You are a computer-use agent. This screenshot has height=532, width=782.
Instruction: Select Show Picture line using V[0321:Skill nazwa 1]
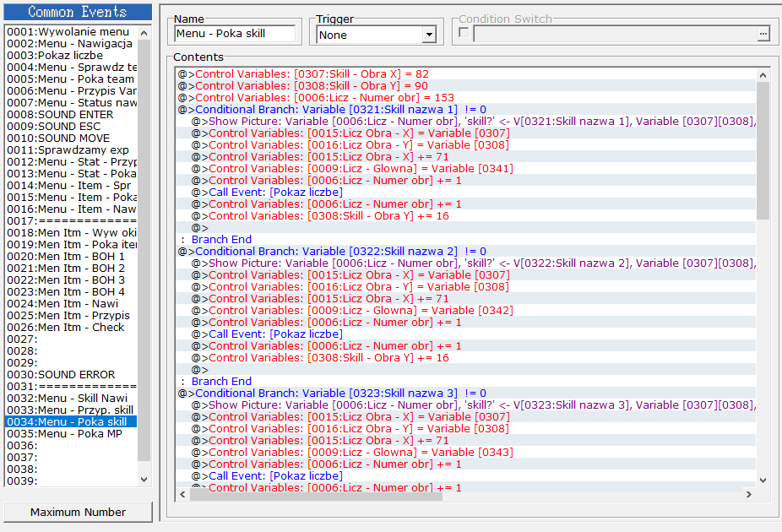pos(466,122)
